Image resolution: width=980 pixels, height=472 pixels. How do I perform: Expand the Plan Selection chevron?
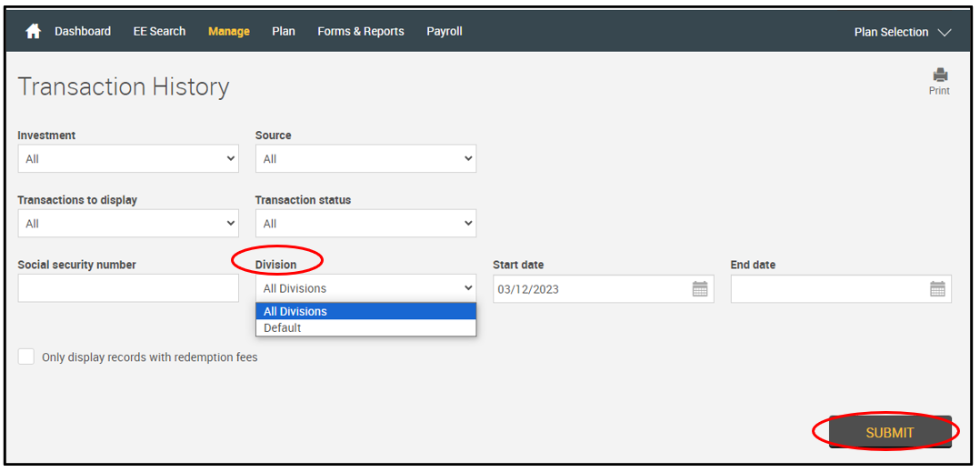tap(945, 32)
